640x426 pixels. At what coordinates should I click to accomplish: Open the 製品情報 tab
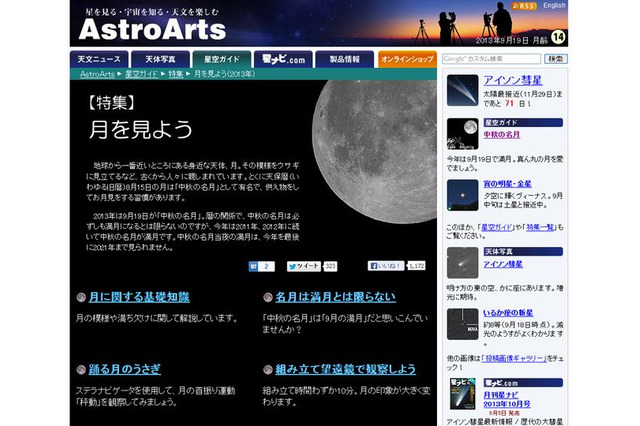344,59
